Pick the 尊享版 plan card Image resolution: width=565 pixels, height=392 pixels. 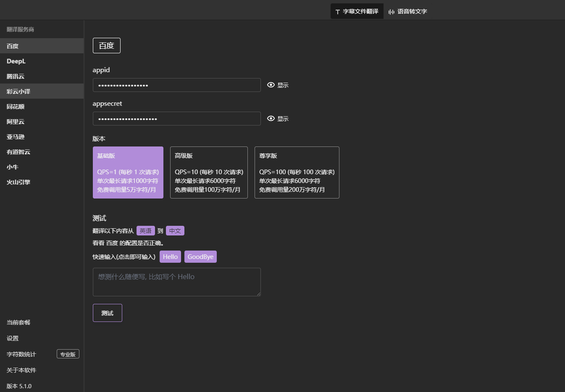click(x=297, y=172)
